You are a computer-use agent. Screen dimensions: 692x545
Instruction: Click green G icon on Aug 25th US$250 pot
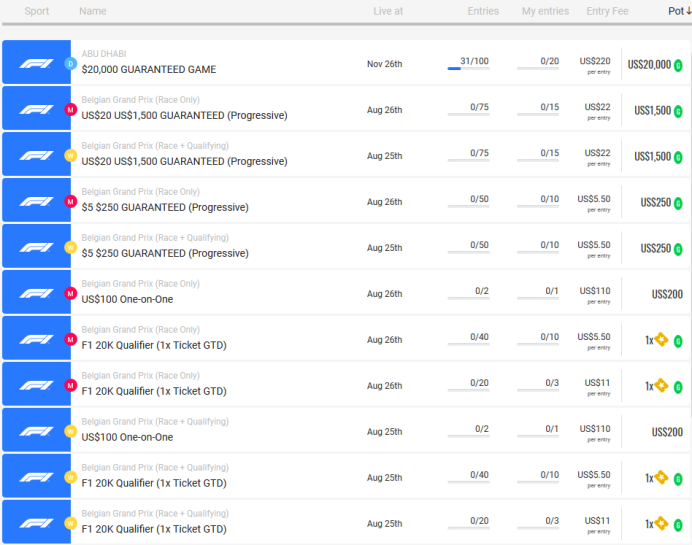click(678, 249)
